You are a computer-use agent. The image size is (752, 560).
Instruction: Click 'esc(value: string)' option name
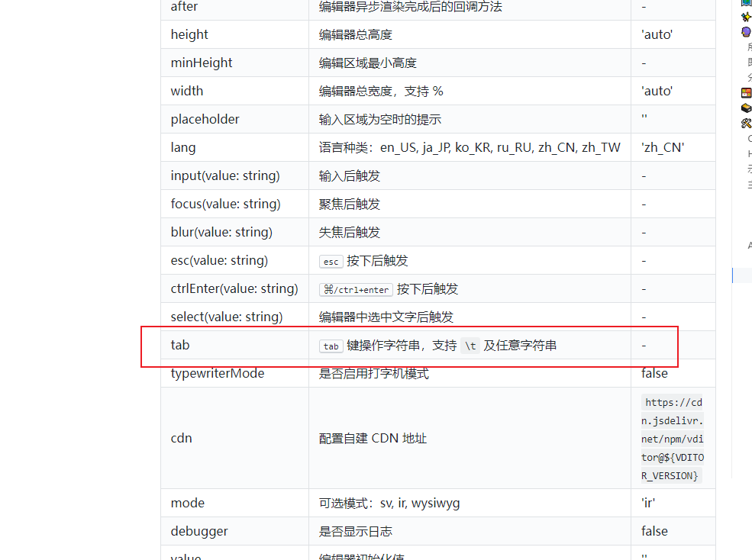click(219, 261)
